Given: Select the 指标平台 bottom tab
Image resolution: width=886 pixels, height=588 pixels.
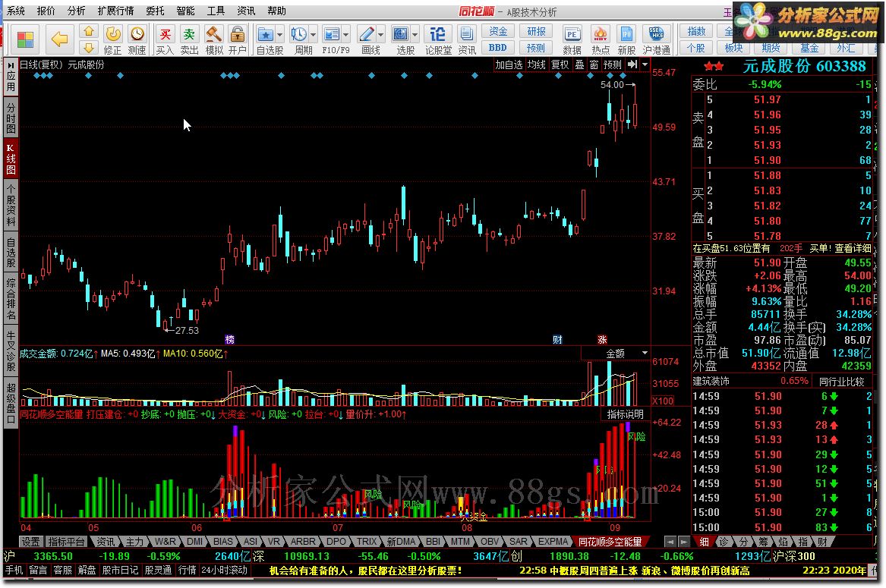Looking at the screenshot, I should coord(66,541).
